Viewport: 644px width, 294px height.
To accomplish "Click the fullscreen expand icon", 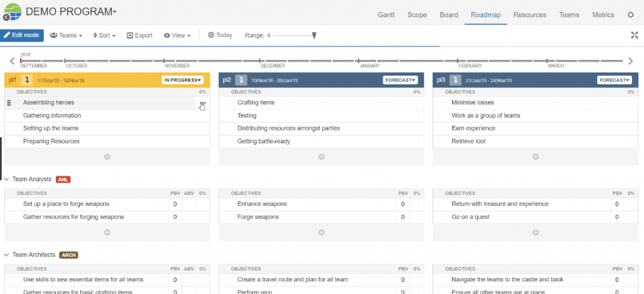I will (634, 35).
